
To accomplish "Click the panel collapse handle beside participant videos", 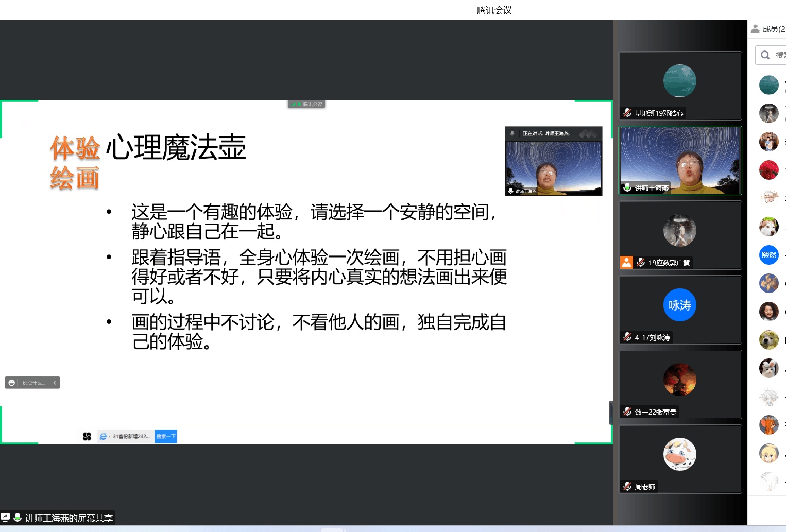I will [611, 412].
